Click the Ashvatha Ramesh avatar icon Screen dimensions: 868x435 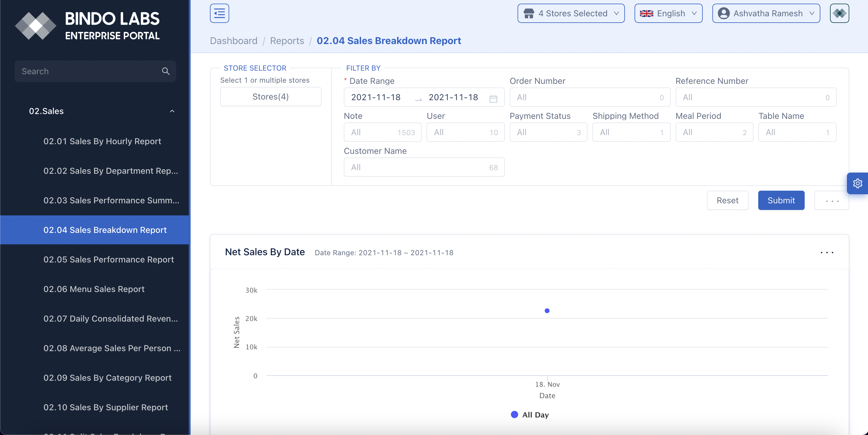click(x=723, y=14)
